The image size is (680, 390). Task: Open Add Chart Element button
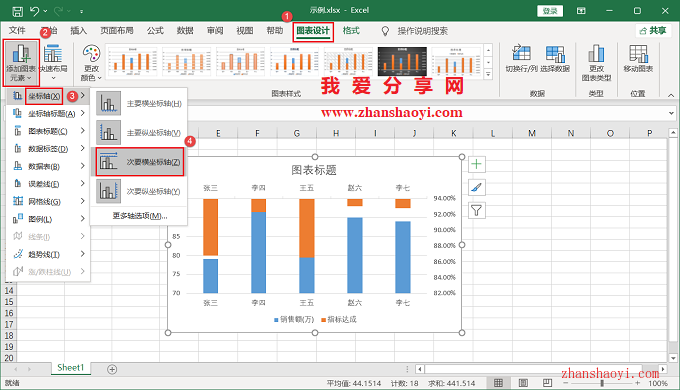tap(21, 63)
